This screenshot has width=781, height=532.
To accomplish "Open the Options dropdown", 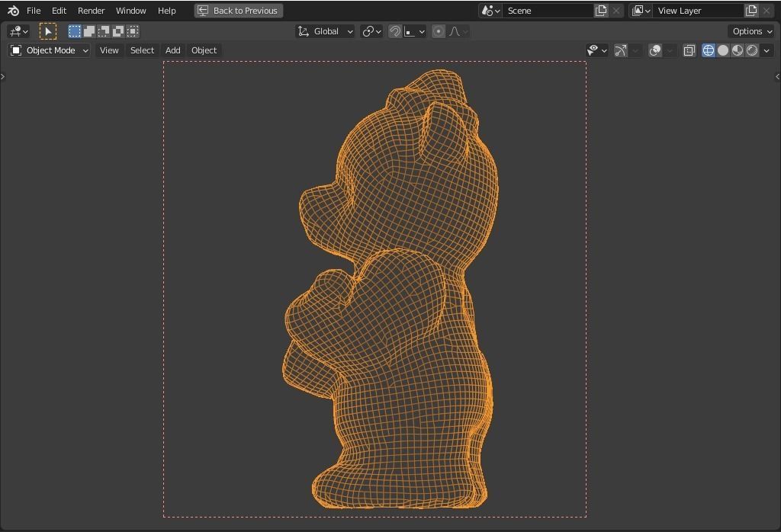I will (x=751, y=31).
